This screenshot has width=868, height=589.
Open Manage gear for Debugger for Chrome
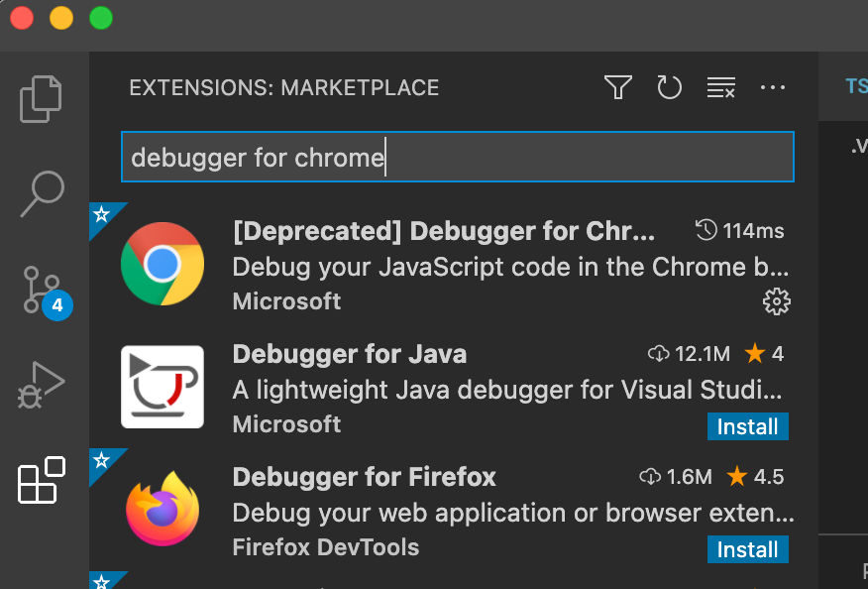[776, 302]
